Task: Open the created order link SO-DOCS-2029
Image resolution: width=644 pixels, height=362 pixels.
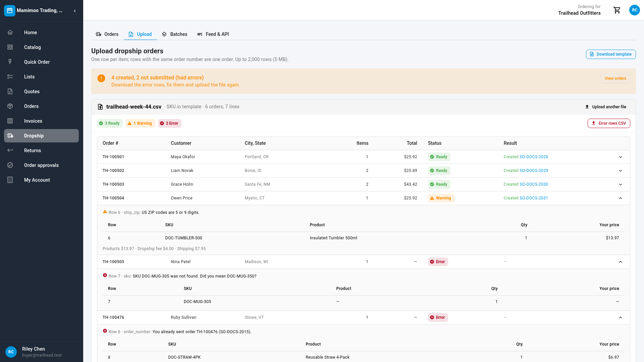Action: pyautogui.click(x=534, y=171)
